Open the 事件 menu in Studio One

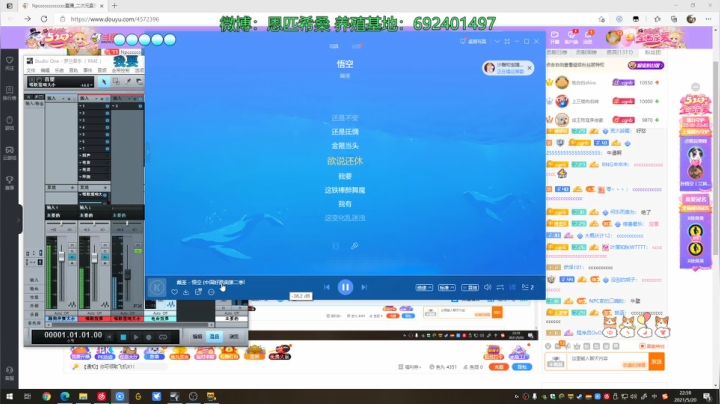pyautogui.click(x=88, y=70)
